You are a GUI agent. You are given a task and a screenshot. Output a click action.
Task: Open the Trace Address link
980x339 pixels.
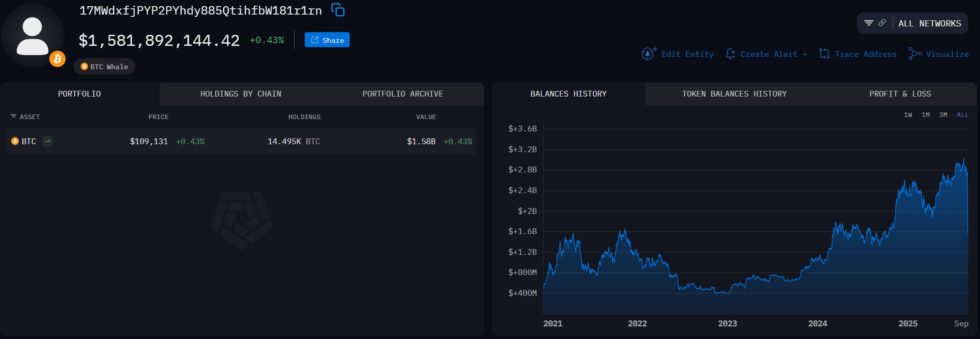click(865, 54)
